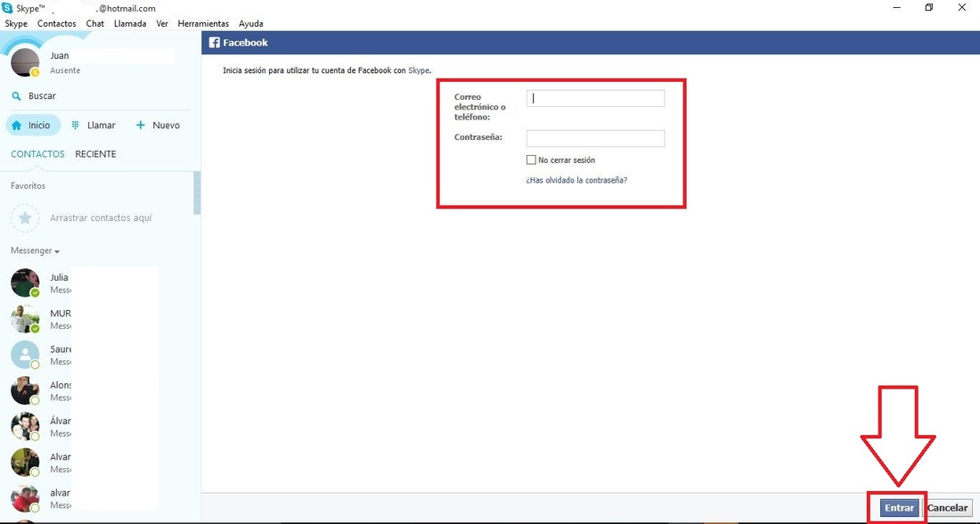Click the Skype link in login message
Viewport: 980px width, 524px height.
[x=419, y=70]
